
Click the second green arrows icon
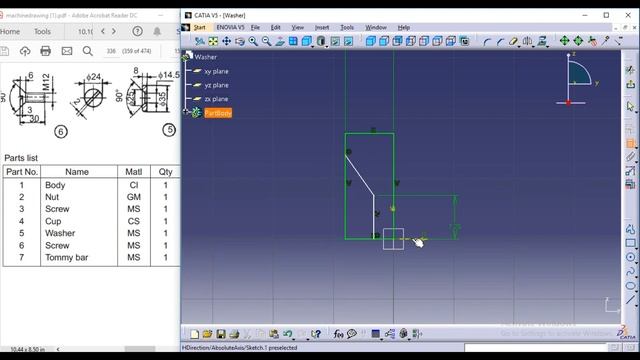click(x=578, y=41)
